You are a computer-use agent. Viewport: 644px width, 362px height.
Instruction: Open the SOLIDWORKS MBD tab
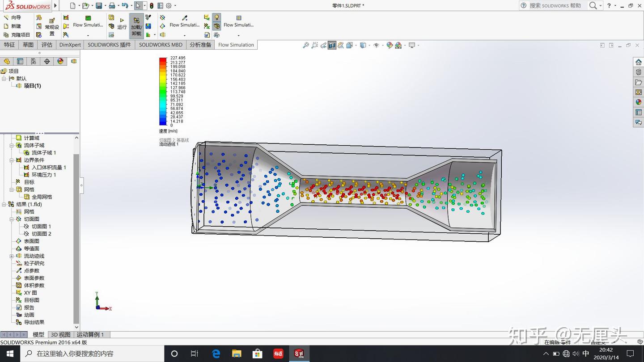(161, 45)
